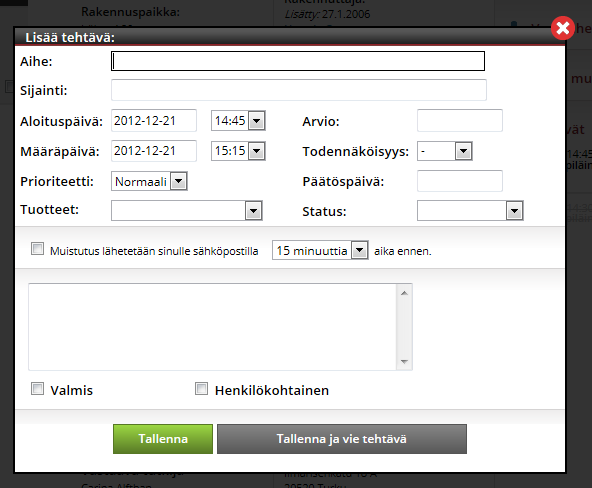The width and height of the screenshot is (592, 488).
Task: Click inside the description text area
Action: 212,327
